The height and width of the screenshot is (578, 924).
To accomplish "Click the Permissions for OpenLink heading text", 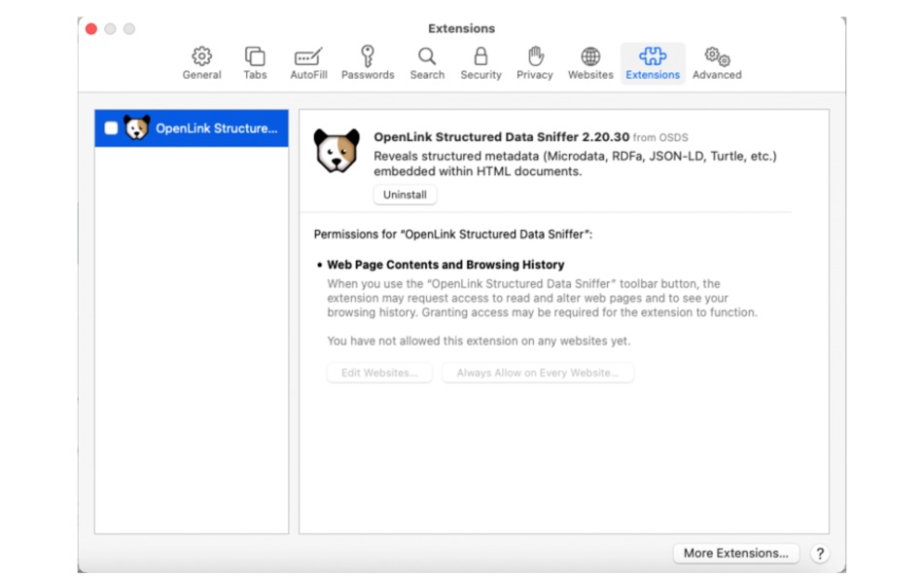I will click(x=452, y=235).
